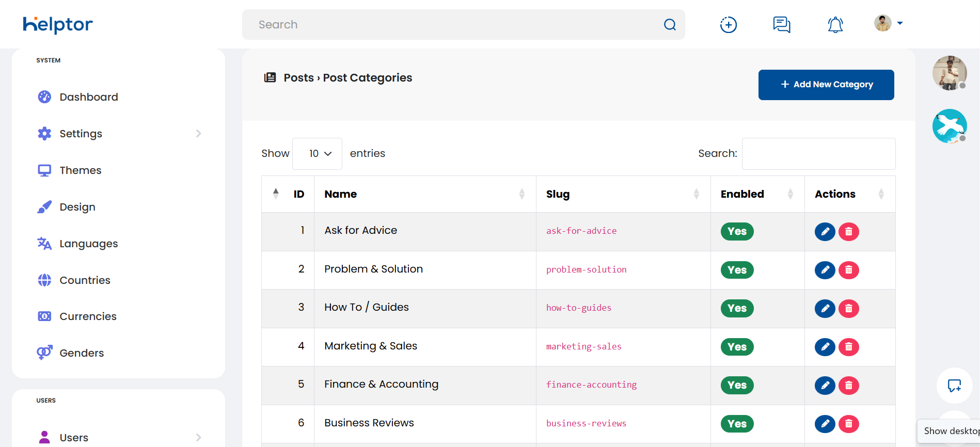This screenshot has height=447, width=980.
Task: Edit the Problem & Solution category
Action: (x=825, y=270)
